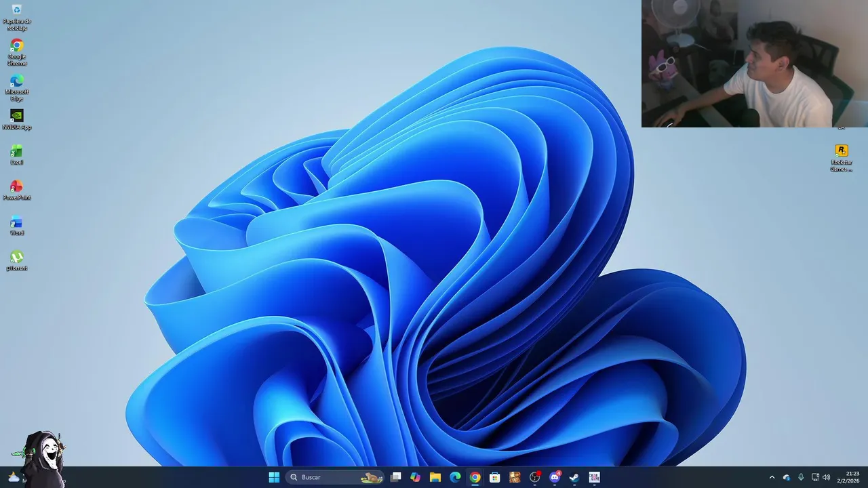868x488 pixels.
Task: Select the Word desktop shortcut
Action: tap(17, 226)
